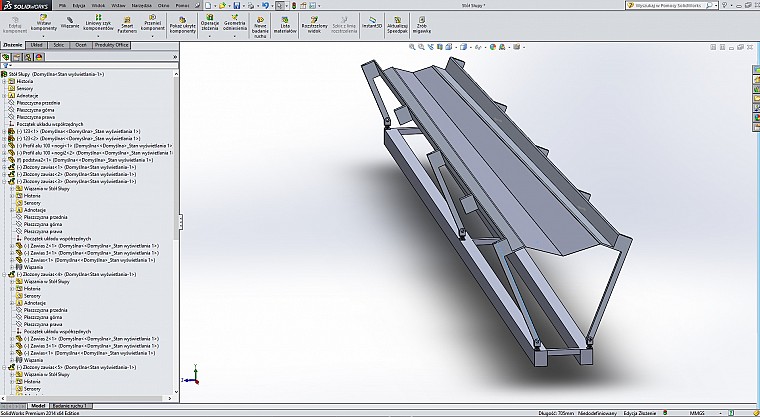Click the Print icon
The width and height of the screenshot is (760, 417).
(x=251, y=5)
